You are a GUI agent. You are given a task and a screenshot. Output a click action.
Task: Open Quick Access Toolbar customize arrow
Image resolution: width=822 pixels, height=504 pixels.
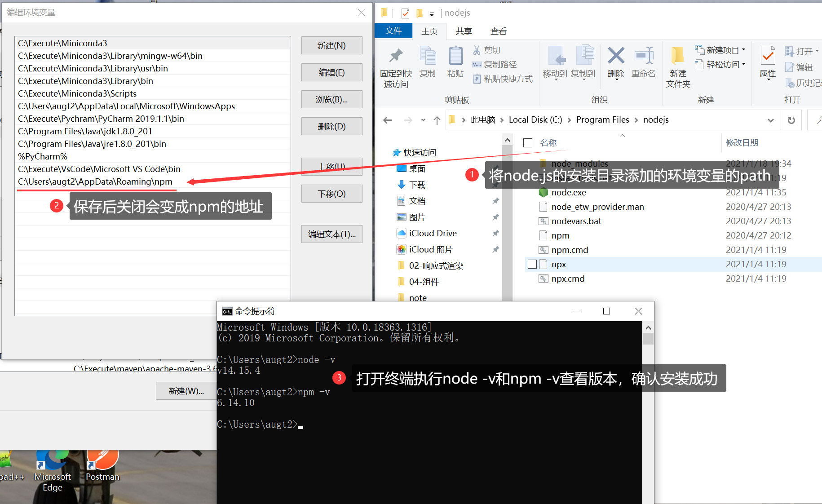432,14
